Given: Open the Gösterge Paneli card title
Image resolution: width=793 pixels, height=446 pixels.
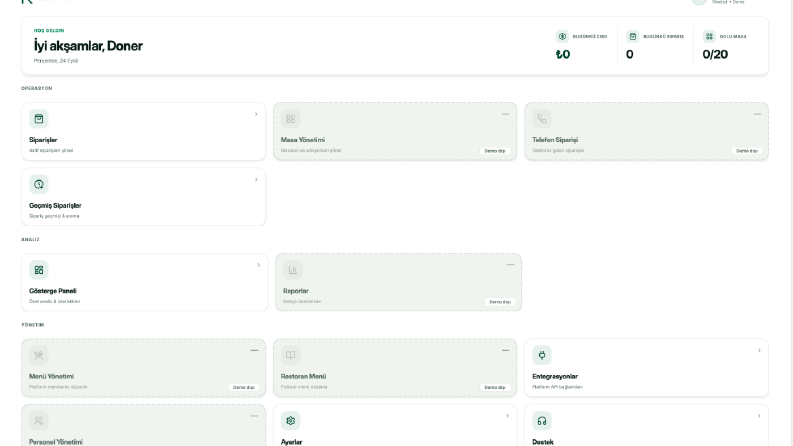Looking at the screenshot, I should tap(53, 291).
